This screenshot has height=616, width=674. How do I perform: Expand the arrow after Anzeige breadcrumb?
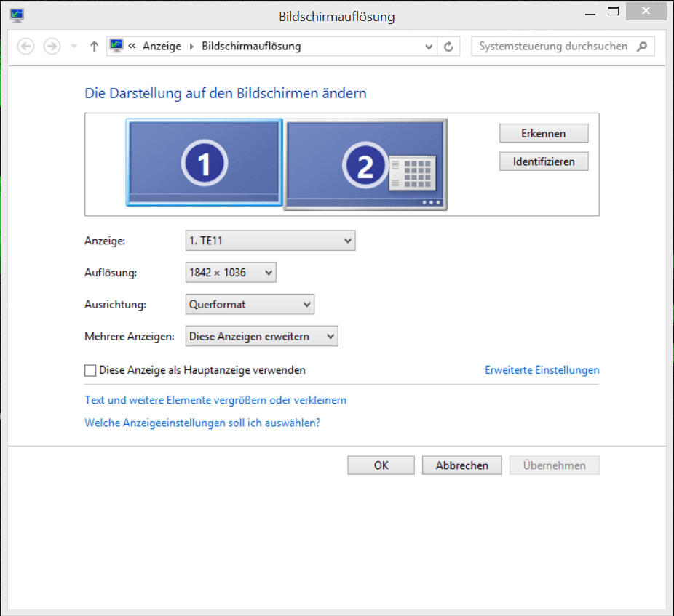(x=191, y=47)
